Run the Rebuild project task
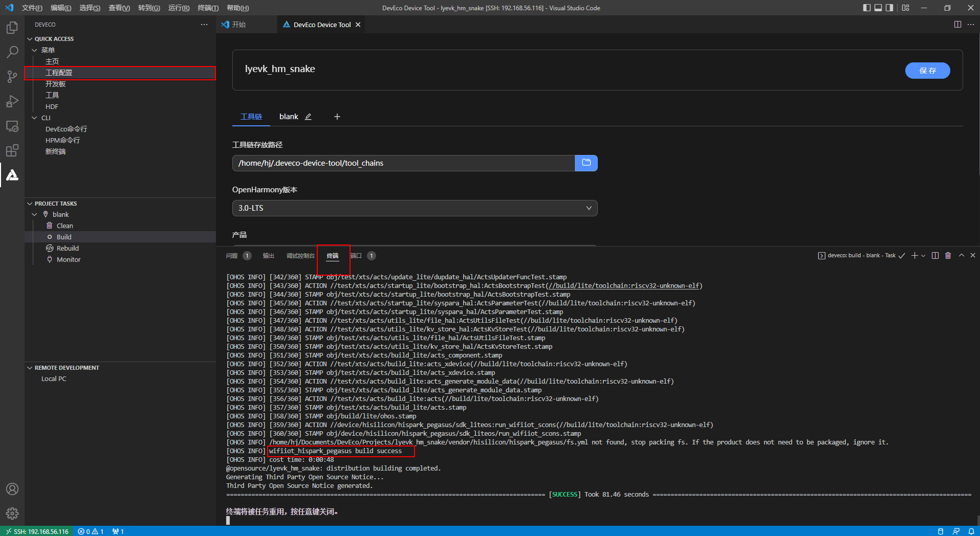Viewport: 980px width, 536px height. pyautogui.click(x=67, y=248)
